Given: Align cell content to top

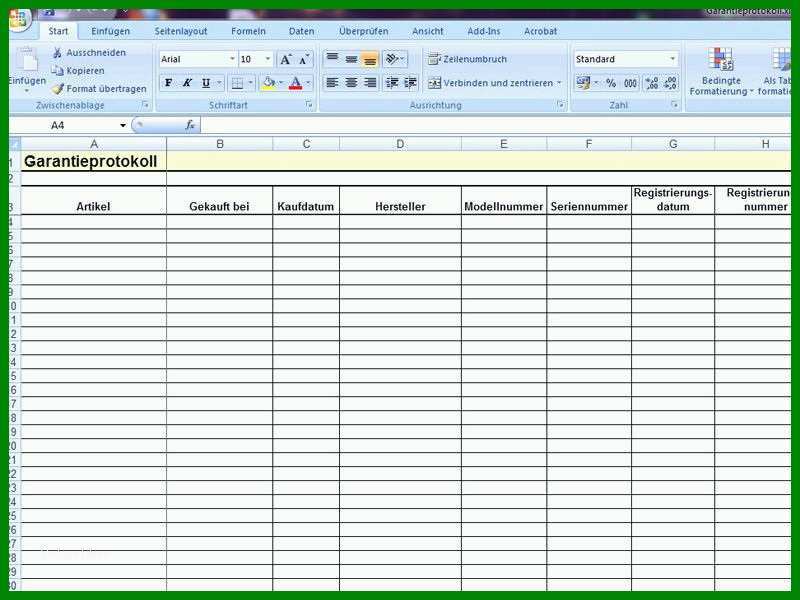Looking at the screenshot, I should click(x=332, y=60).
